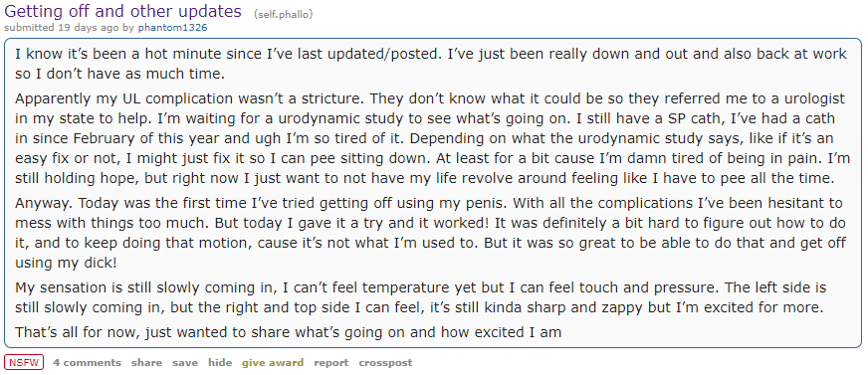The image size is (868, 375).
Task: Click the share button under the post
Action: [x=146, y=363]
